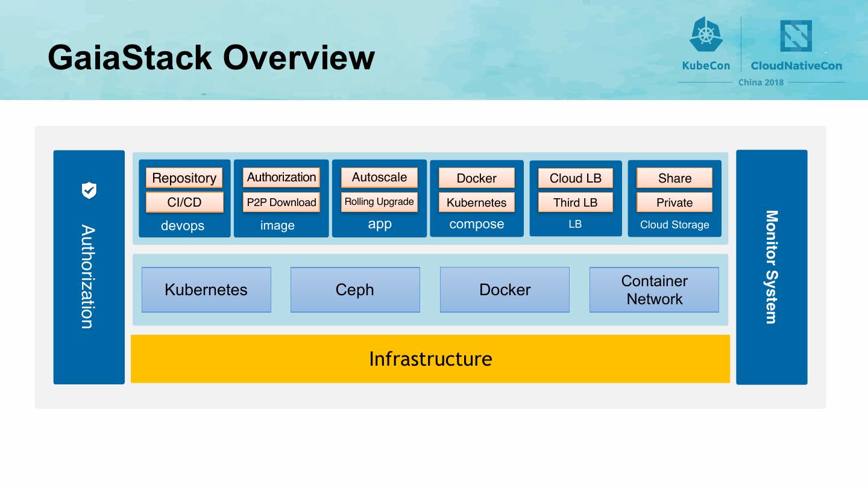Choose the Autoscale box under app

coord(379,177)
